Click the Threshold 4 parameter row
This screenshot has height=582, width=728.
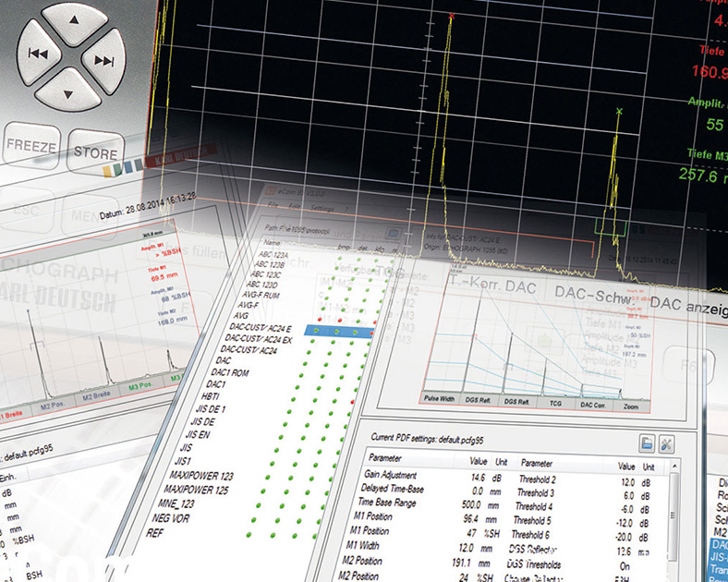582,508
